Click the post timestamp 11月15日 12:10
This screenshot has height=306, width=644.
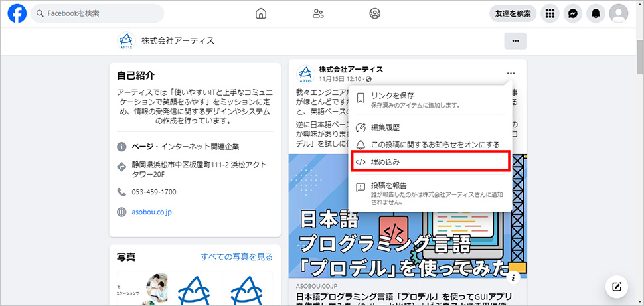pos(340,79)
